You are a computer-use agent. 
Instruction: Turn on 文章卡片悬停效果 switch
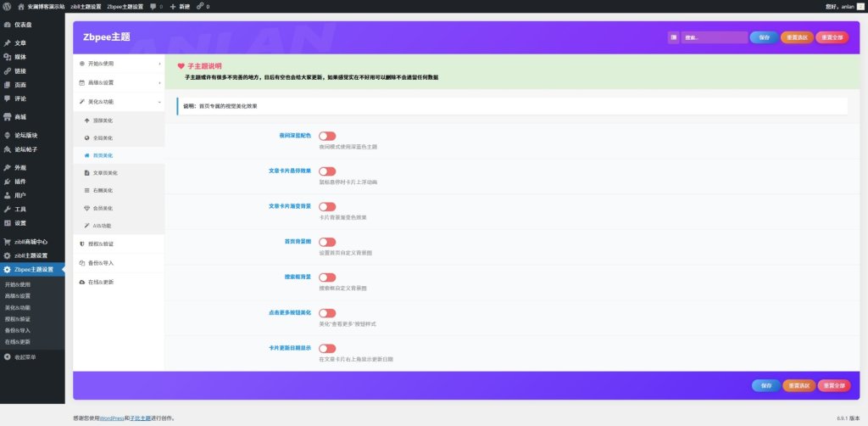click(x=327, y=171)
